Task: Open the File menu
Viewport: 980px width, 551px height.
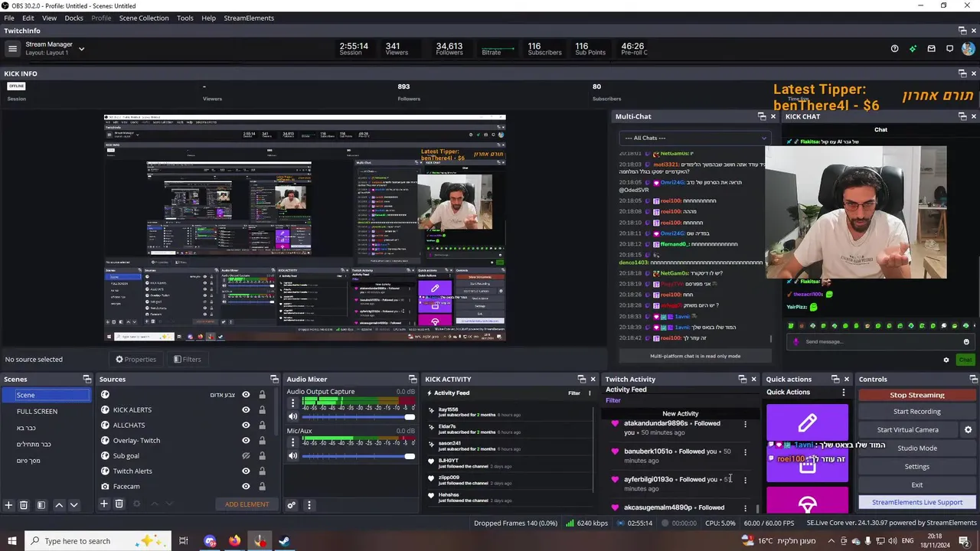Action: [9, 18]
